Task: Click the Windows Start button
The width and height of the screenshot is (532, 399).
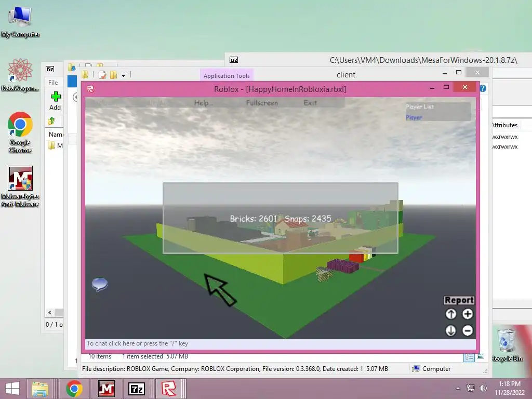Action: point(12,389)
